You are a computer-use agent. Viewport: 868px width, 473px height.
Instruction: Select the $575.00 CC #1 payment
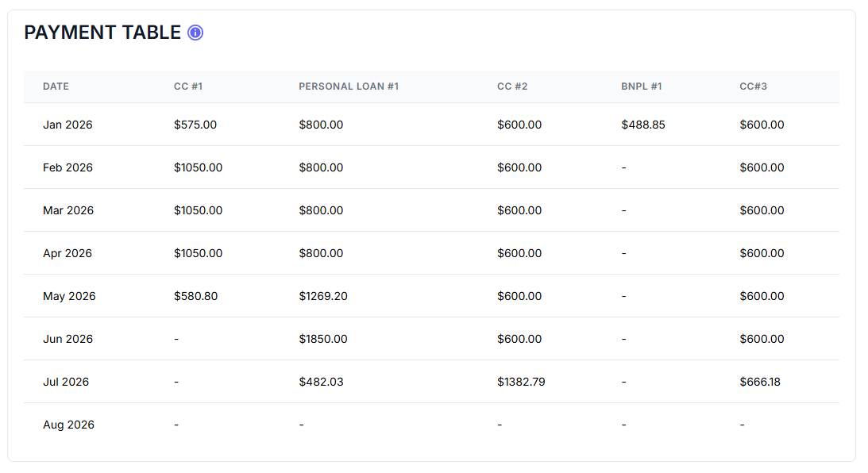(x=195, y=125)
